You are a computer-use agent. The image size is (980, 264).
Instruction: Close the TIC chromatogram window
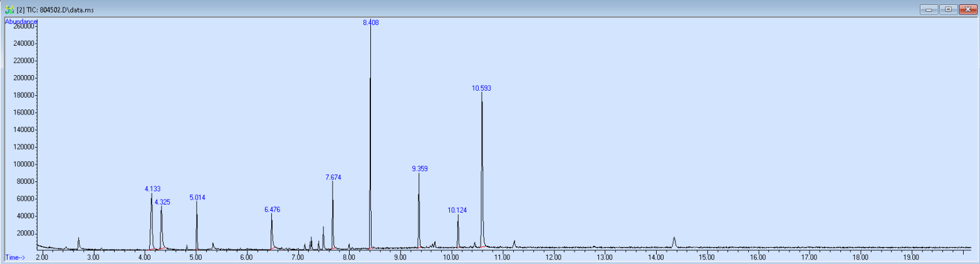click(967, 9)
